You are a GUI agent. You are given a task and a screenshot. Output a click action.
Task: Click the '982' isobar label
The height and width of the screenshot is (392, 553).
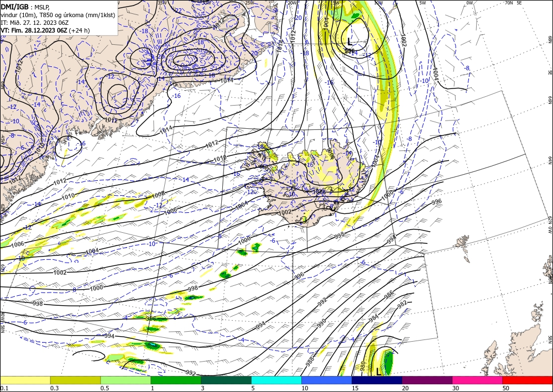click(x=403, y=305)
